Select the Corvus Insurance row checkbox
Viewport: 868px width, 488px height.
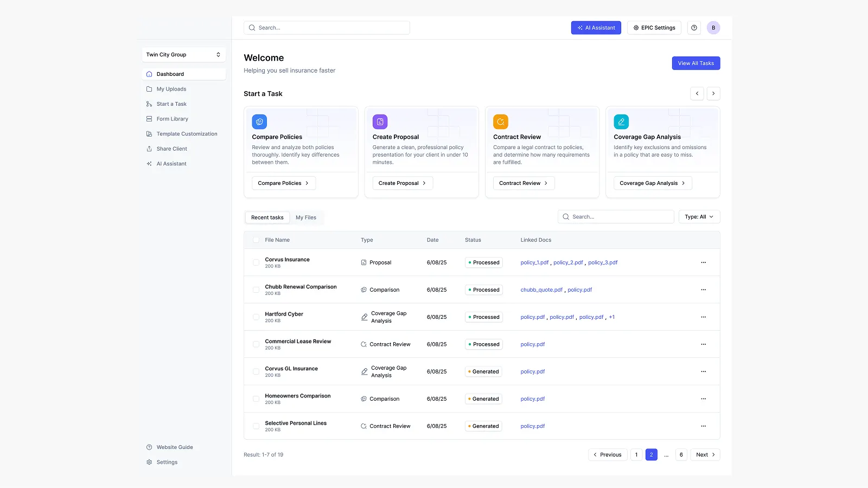256,262
